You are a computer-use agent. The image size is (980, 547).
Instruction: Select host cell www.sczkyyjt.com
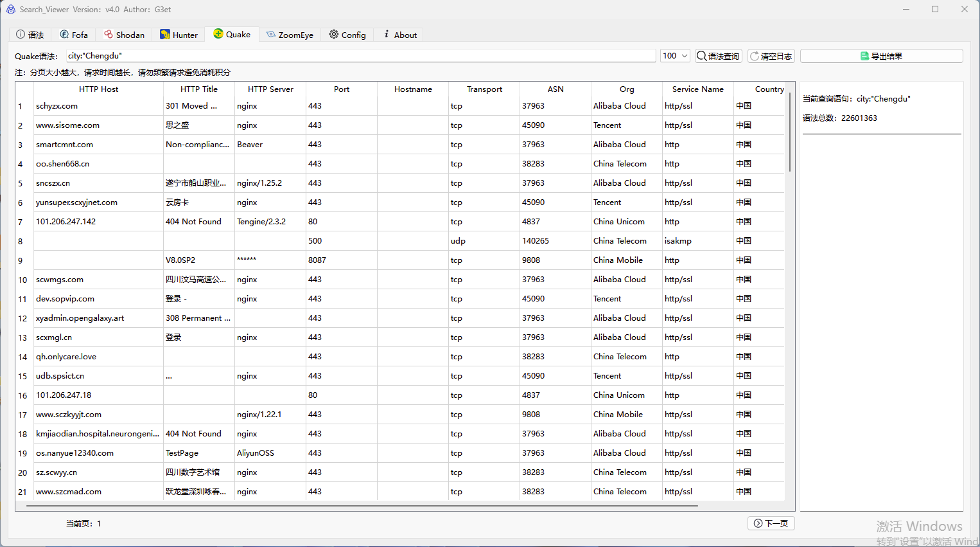pyautogui.click(x=98, y=415)
